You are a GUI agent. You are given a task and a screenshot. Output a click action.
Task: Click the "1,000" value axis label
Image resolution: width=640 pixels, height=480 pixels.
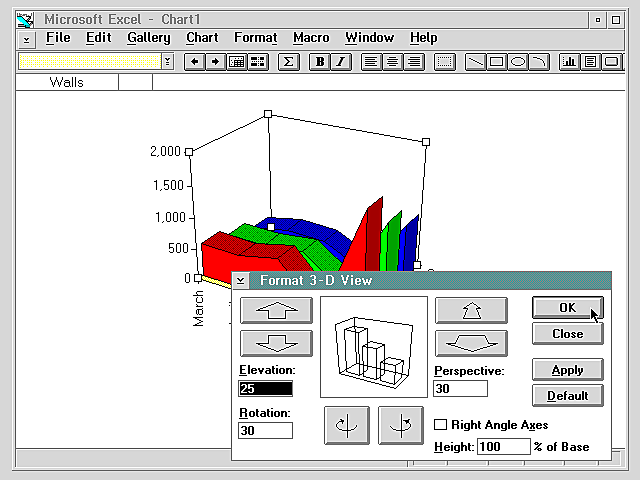(x=170, y=217)
